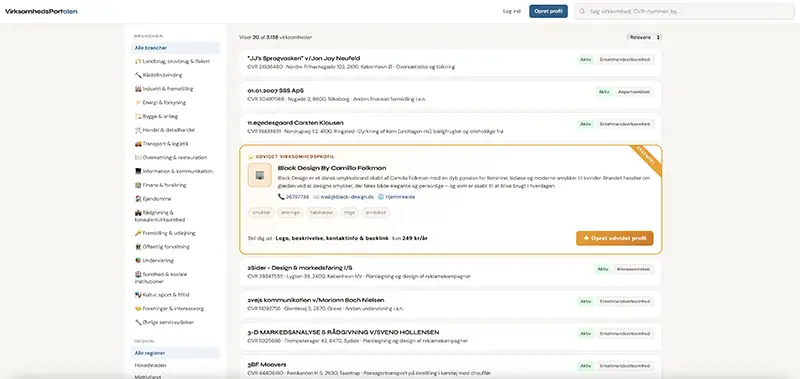The width and height of the screenshot is (800, 379).
Task: Click the ringe tag
Action: click(x=349, y=213)
